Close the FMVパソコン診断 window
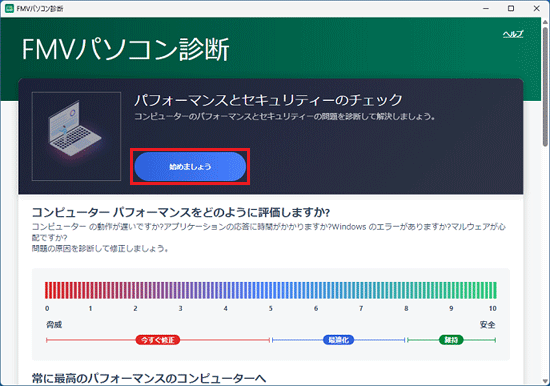Screen dimensions: 550x386 [x=536, y=8]
